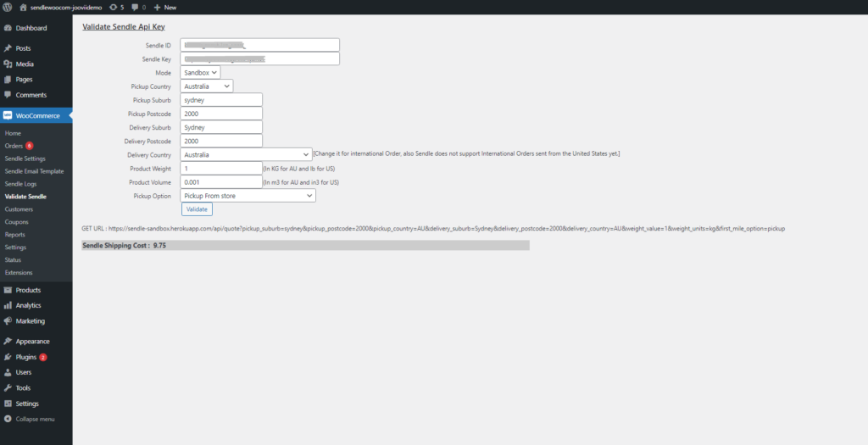
Task: Expand the Pickup Country dropdown
Action: tap(207, 86)
